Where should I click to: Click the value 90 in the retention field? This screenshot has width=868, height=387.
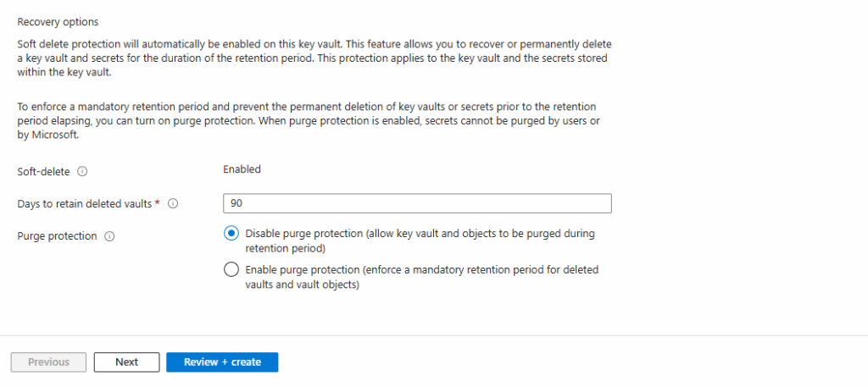[236, 203]
